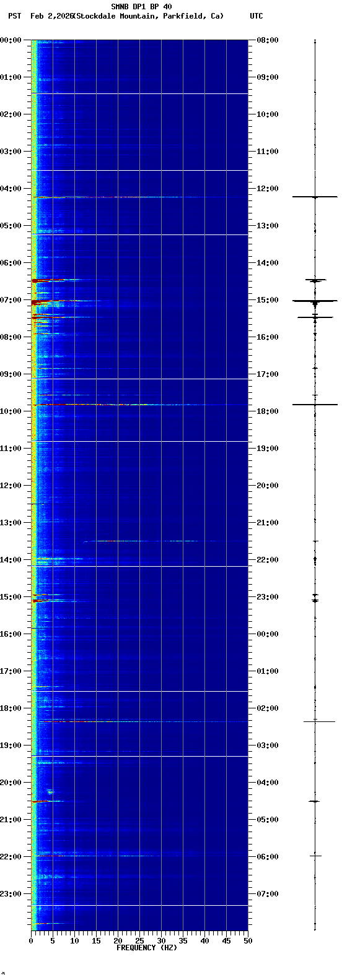Click the 50 Hz tick label
342x980 pixels.
coord(248,941)
